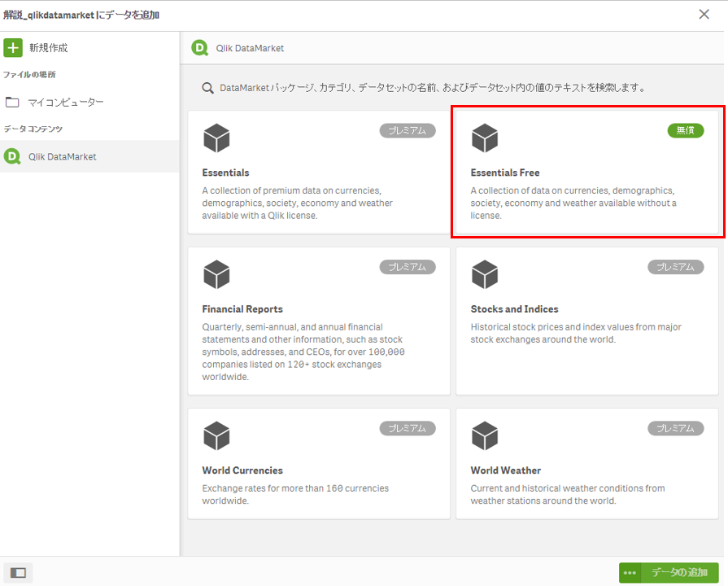This screenshot has height=586, width=728.
Task: Open the Essentials Free package
Action: (x=586, y=172)
